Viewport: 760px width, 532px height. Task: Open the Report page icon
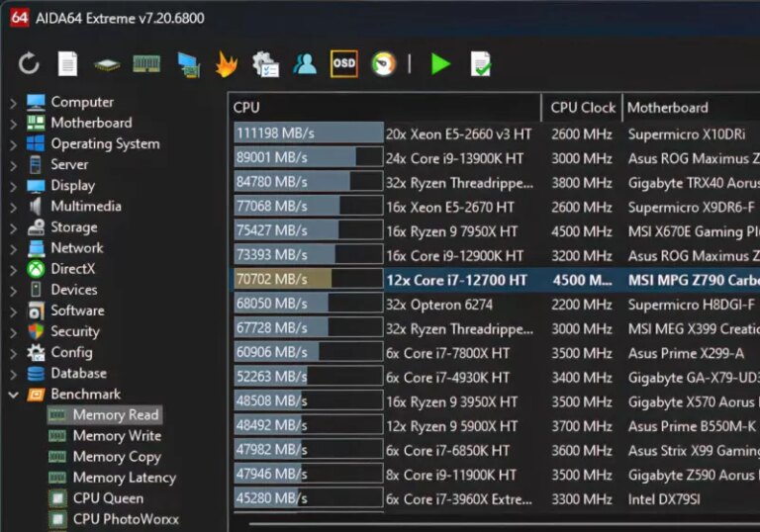tap(67, 63)
